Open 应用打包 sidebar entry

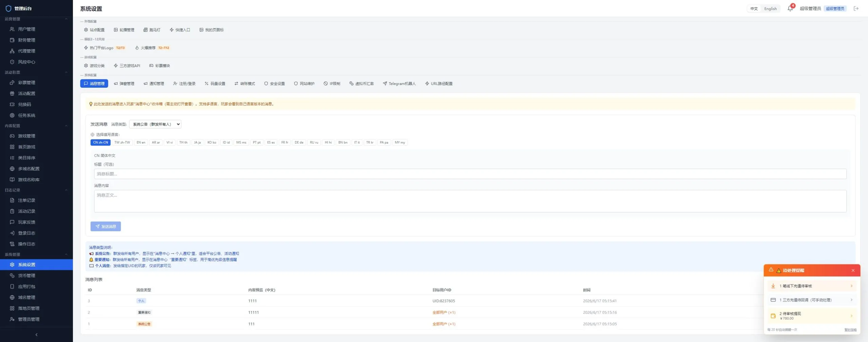coord(36,286)
